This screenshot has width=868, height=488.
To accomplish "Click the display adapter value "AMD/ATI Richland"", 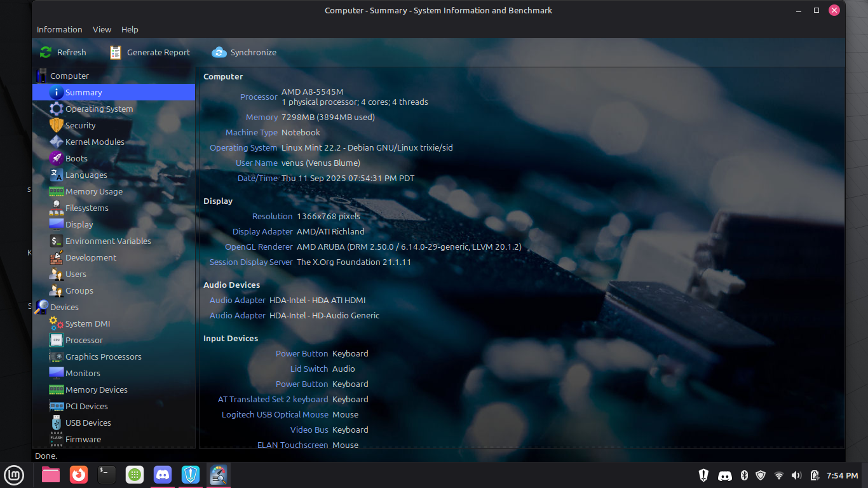I will point(330,231).
